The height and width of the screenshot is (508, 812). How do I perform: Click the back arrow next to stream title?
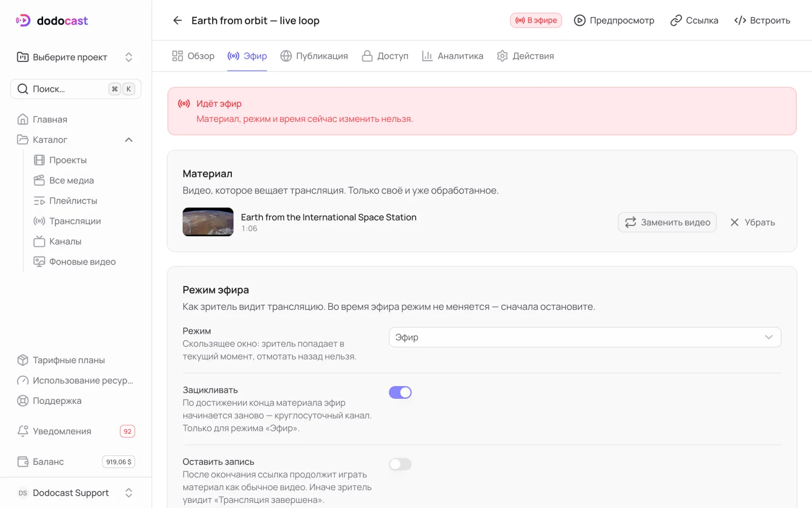click(177, 20)
